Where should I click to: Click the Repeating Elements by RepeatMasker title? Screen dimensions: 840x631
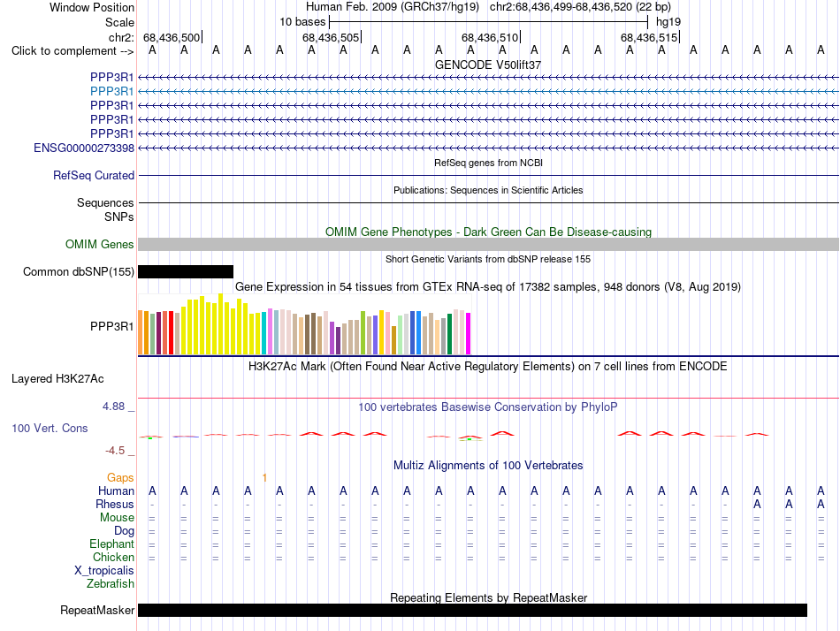pos(489,597)
